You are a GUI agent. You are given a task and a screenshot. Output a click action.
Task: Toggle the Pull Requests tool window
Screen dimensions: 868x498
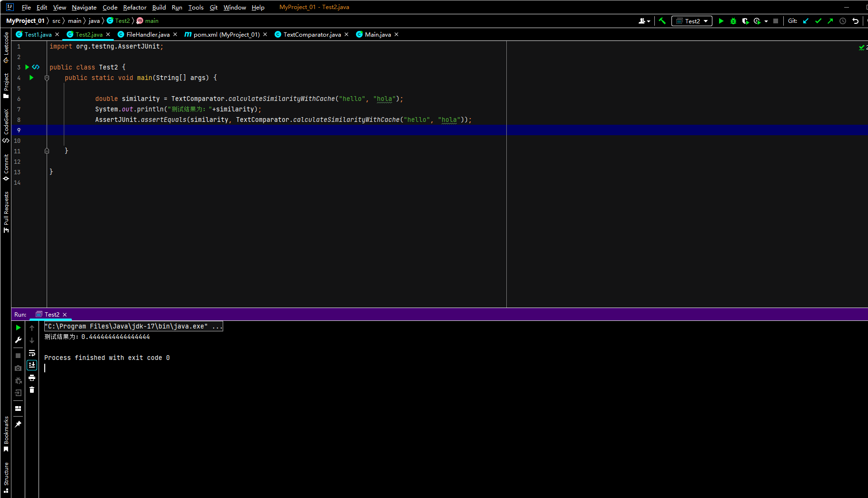(x=6, y=212)
